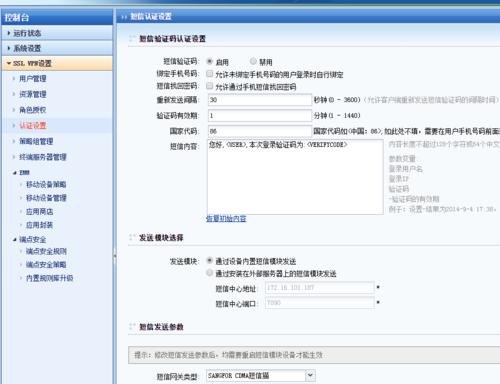
Task: Click the 国家代码 input field
Action: pyautogui.click(x=260, y=131)
